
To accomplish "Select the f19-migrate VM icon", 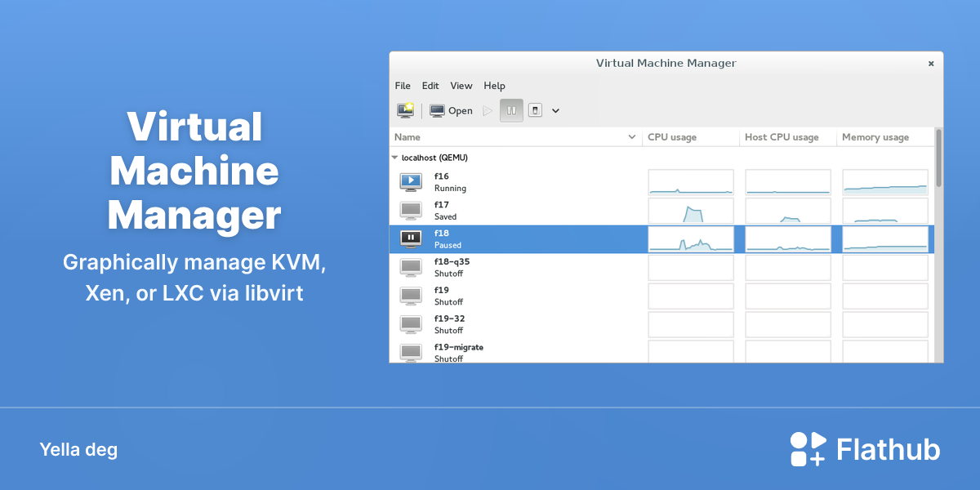I will point(411,352).
